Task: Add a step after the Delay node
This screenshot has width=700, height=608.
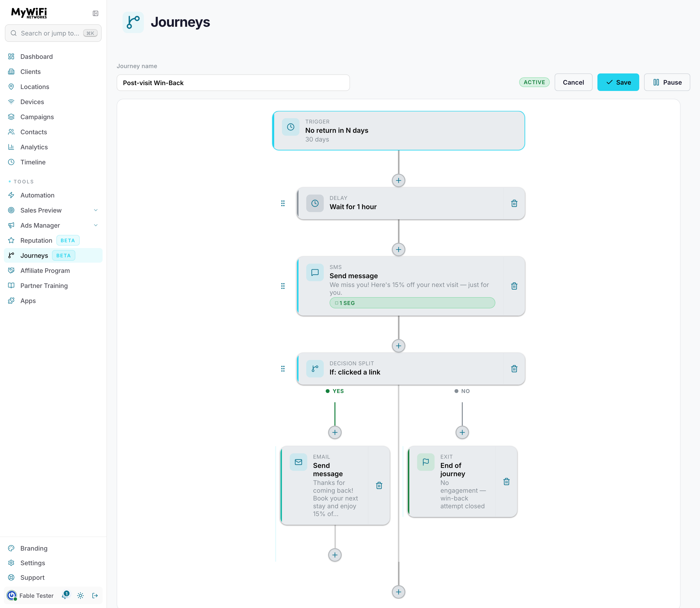Action: point(399,249)
